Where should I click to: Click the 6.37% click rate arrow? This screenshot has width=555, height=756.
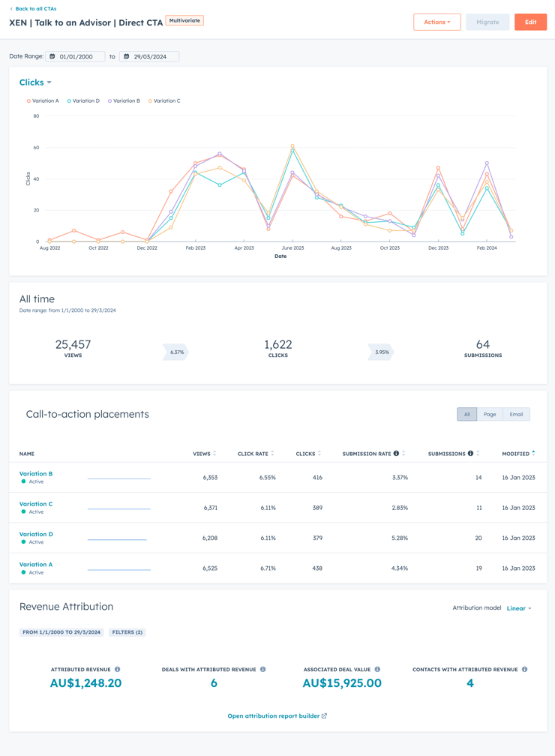pos(176,352)
